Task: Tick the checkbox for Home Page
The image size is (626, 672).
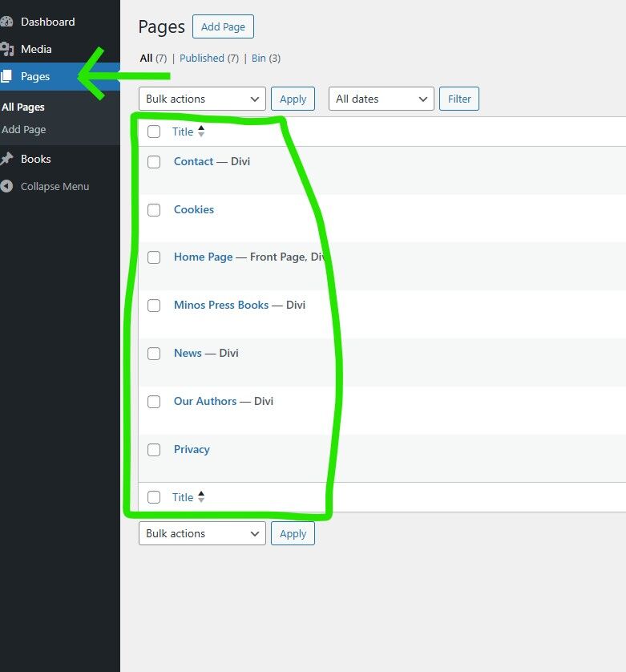Action: tap(154, 257)
